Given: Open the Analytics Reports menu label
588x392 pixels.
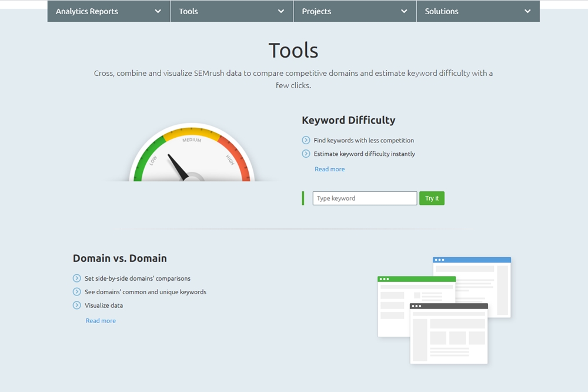Looking at the screenshot, I should tap(87, 11).
